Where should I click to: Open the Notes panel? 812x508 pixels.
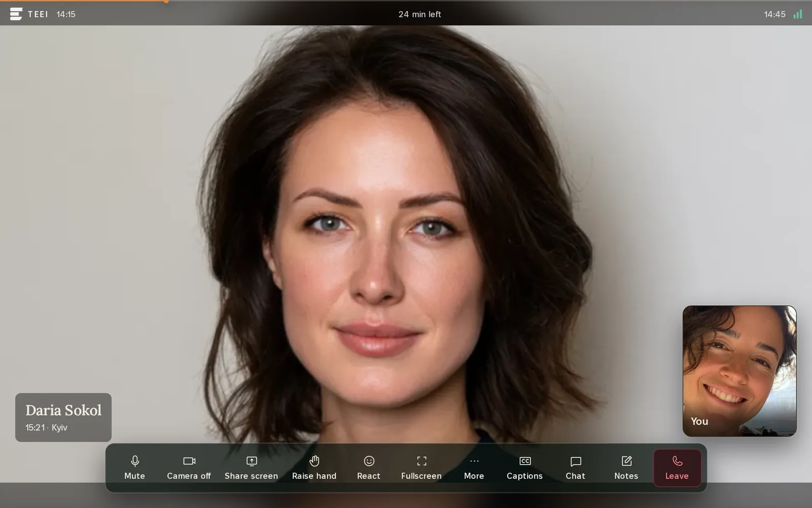(626, 468)
